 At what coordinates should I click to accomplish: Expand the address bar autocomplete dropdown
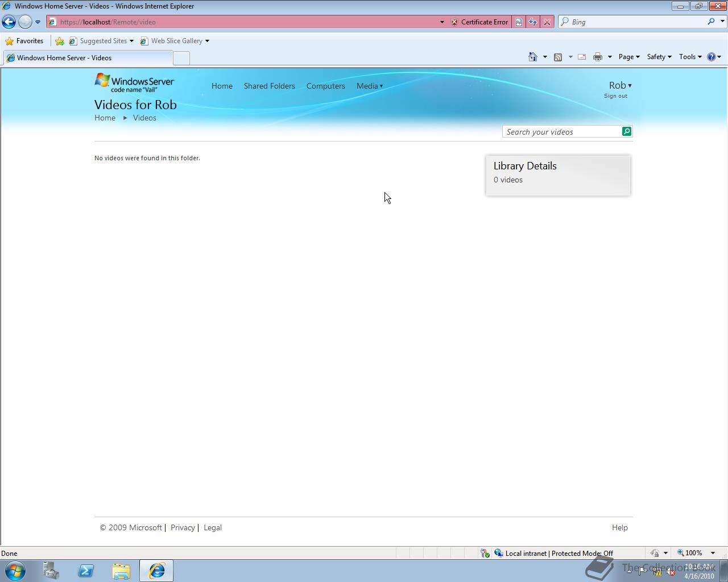(x=442, y=22)
